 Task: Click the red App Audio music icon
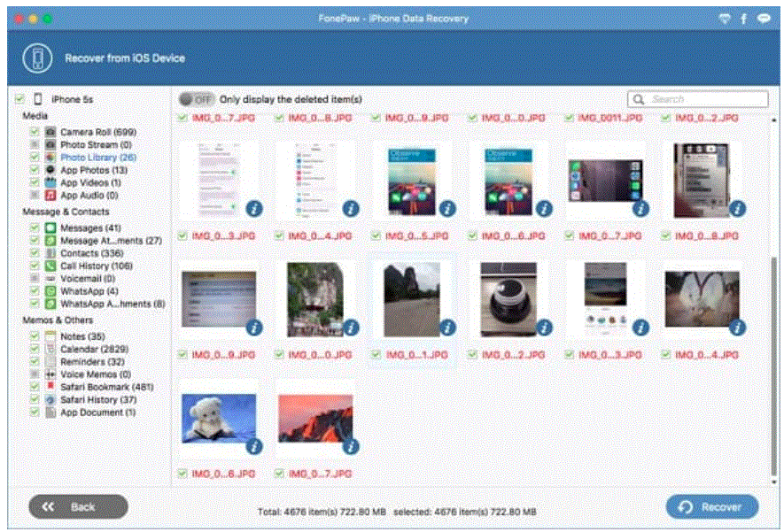pos(50,195)
